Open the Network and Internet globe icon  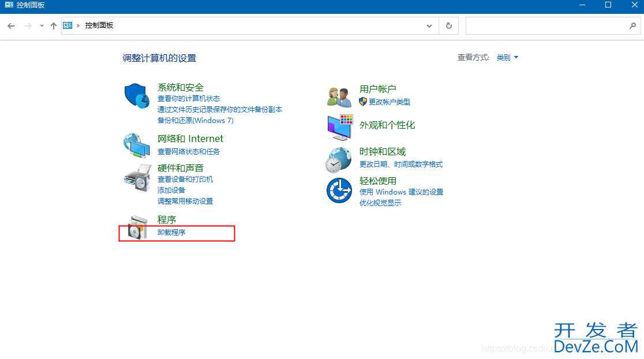coord(137,145)
